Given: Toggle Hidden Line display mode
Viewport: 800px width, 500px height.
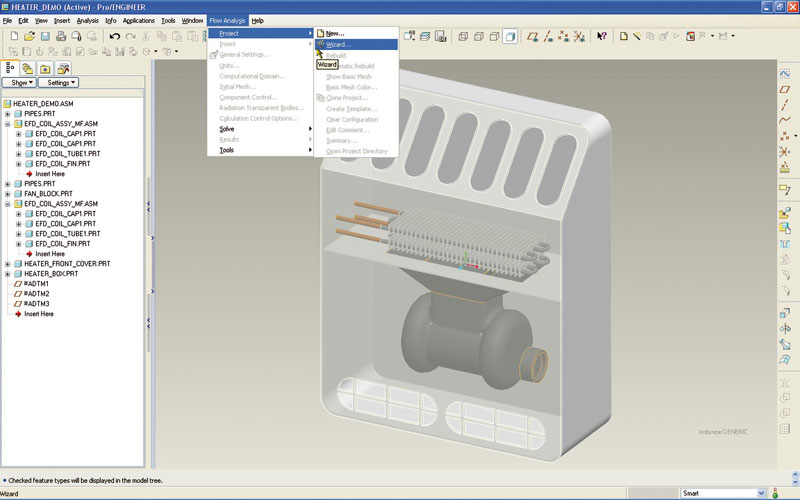Looking at the screenshot, I should (479, 36).
